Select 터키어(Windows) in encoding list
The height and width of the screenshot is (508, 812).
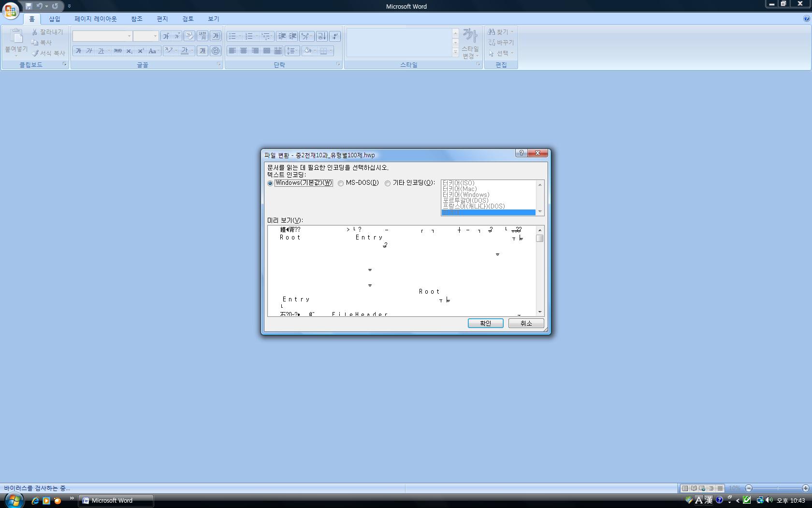coord(466,195)
